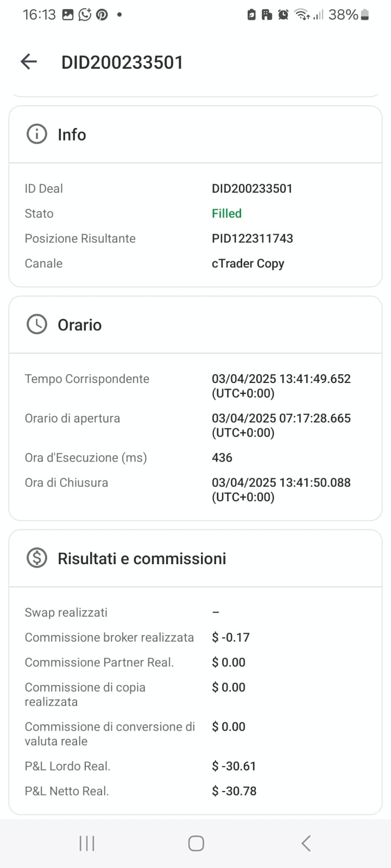
Task: Tap the DID200233501 deal ID value
Action: 252,188
